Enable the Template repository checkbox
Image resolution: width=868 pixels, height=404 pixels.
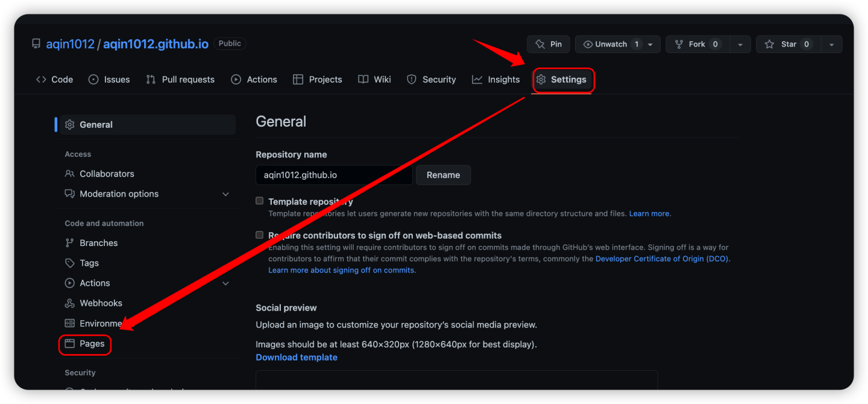coord(260,201)
